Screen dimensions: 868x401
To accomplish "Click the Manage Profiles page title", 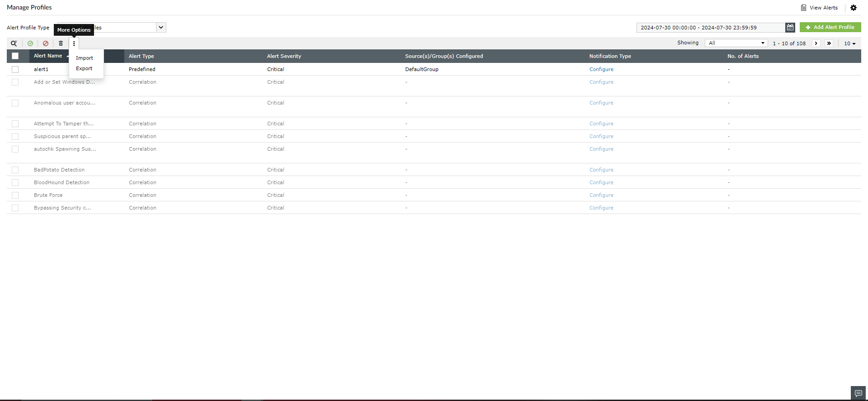I will tap(29, 7).
